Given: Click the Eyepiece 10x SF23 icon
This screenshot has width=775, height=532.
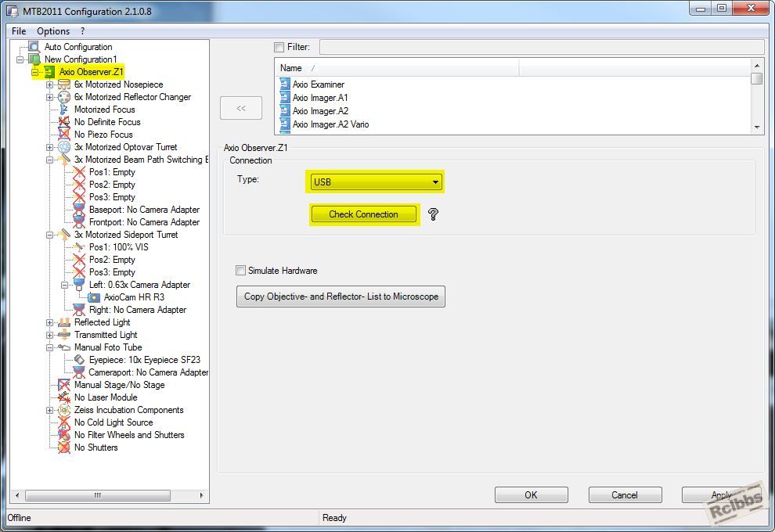Looking at the screenshot, I should [x=78, y=360].
